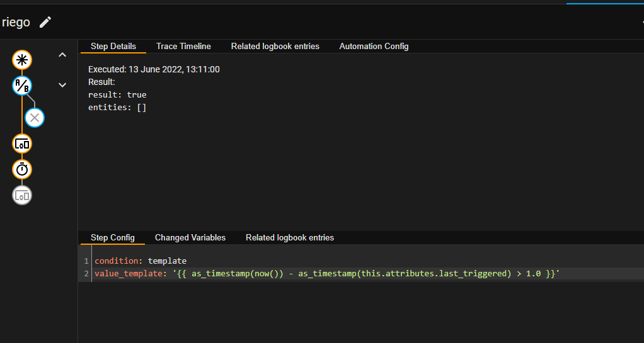This screenshot has width=644, height=343.
Task: Select the trigger asterisk node
Action: tap(22, 60)
